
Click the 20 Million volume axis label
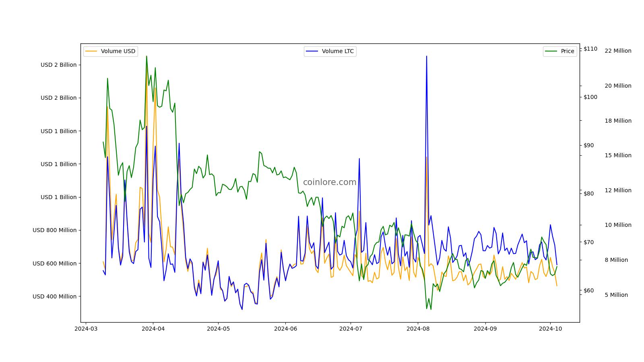click(x=618, y=86)
